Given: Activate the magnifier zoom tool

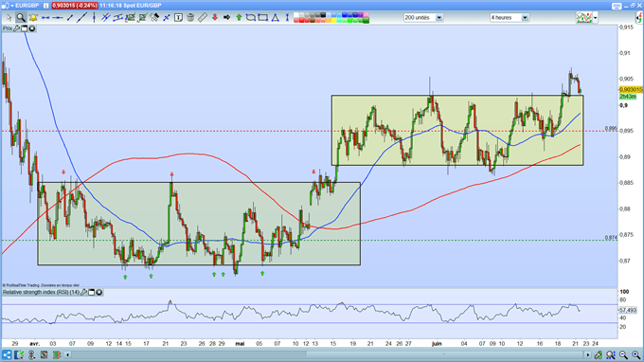Looking at the screenshot, I should [21, 18].
